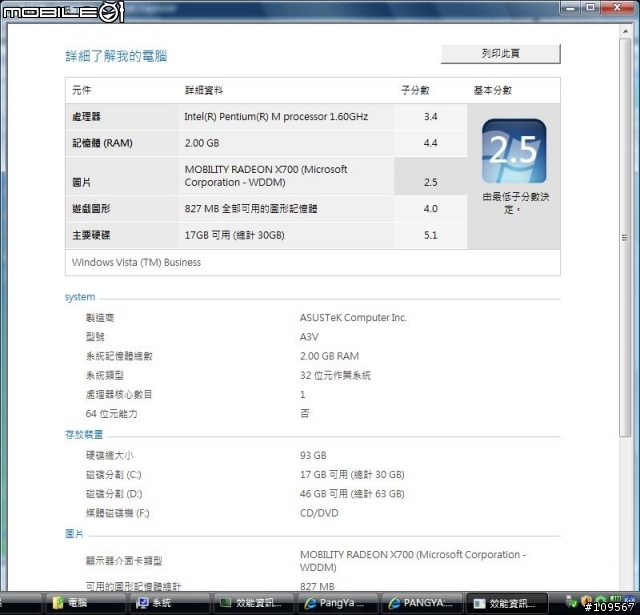Image resolution: width=640 pixels, height=615 pixels.
Task: Click the 32 位元作業系統 value
Action: (335, 375)
